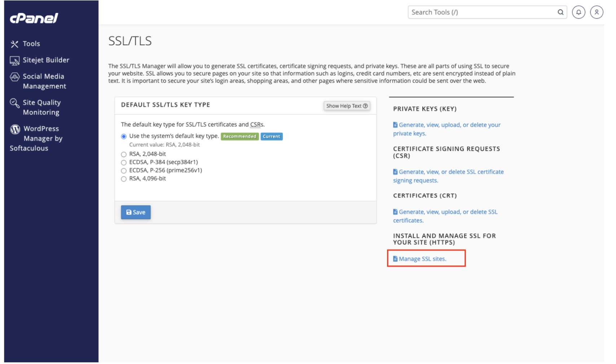The height and width of the screenshot is (364, 616).
Task: Click the green Recommended badge
Action: point(239,137)
